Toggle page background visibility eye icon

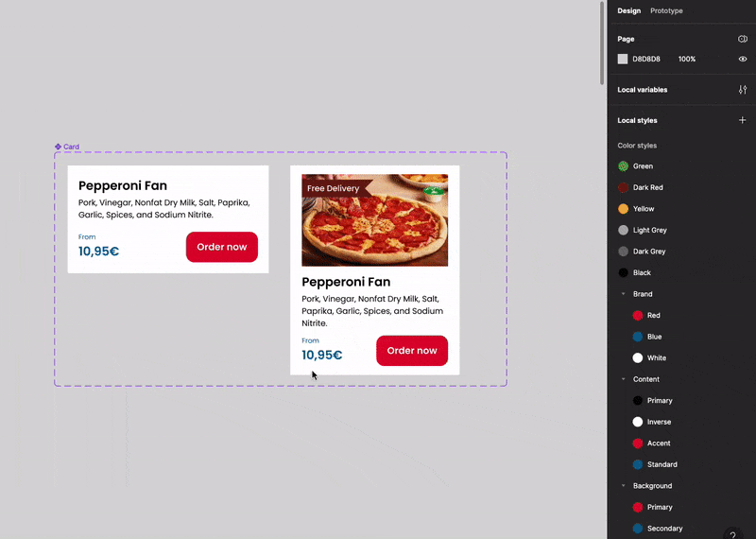[743, 59]
